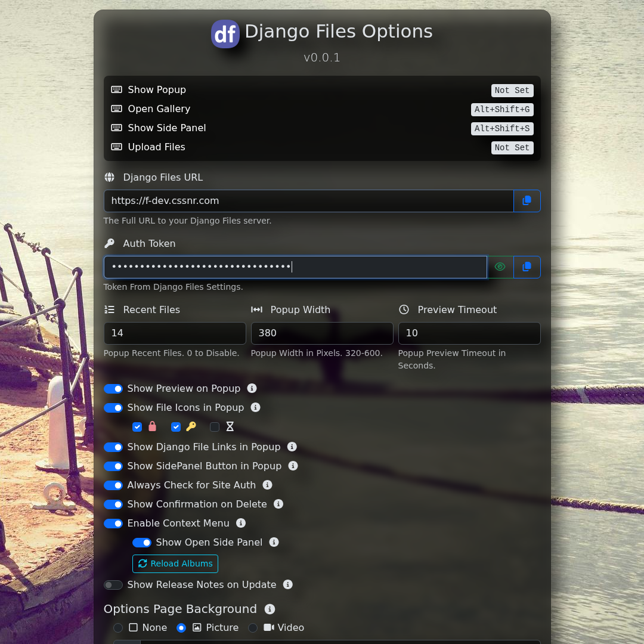The height and width of the screenshot is (644, 644).
Task: Focus the Popup Width input field
Action: click(x=322, y=333)
